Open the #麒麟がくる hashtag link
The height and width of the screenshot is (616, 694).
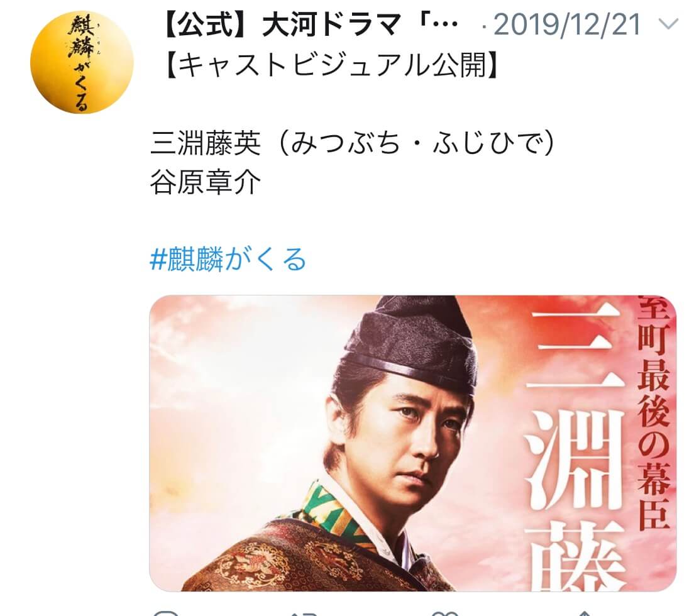tap(228, 260)
